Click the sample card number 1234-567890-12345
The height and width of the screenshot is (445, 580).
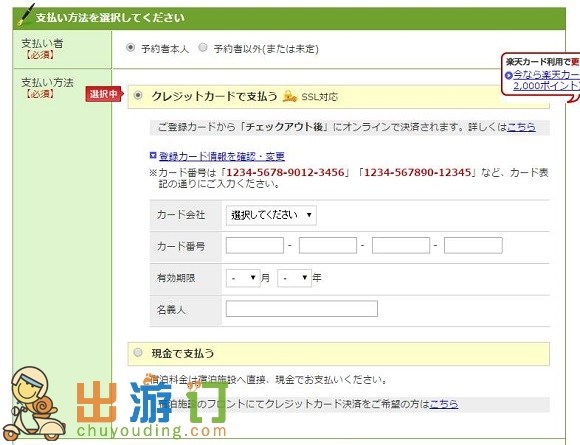pyautogui.click(x=418, y=172)
